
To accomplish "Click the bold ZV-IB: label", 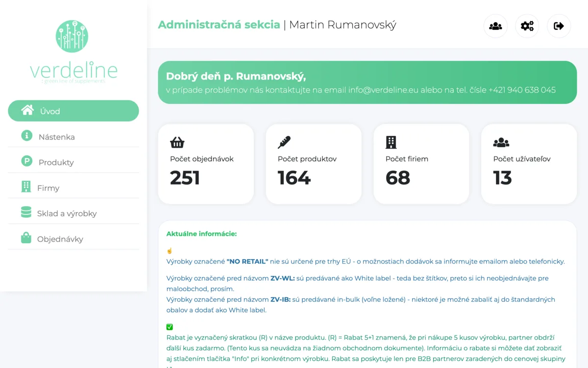I will (281, 299).
